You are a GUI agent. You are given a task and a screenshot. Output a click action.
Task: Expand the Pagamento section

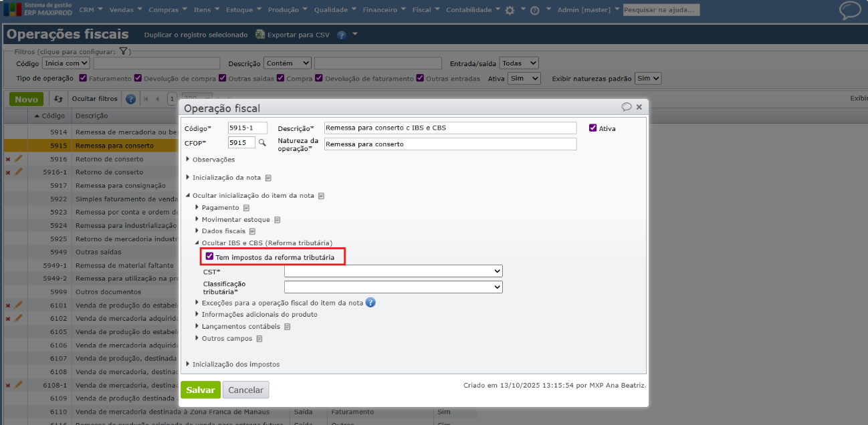(x=217, y=208)
